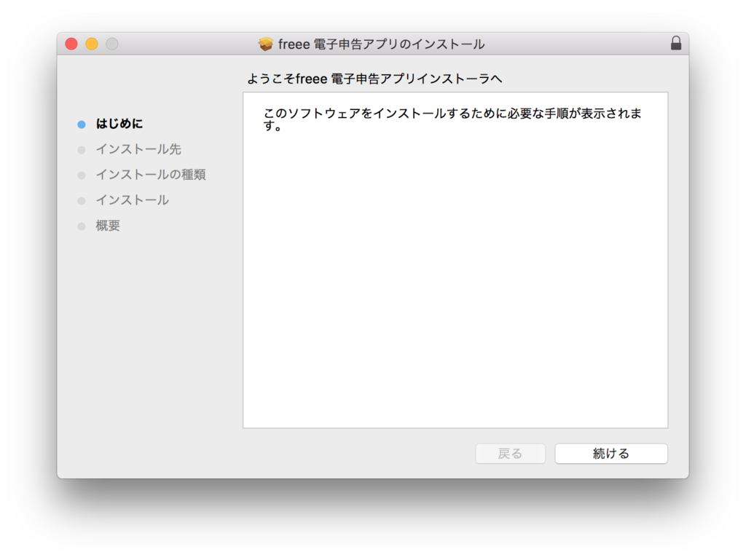Click the lock icon in title bar
This screenshot has width=746, height=560.
point(675,43)
